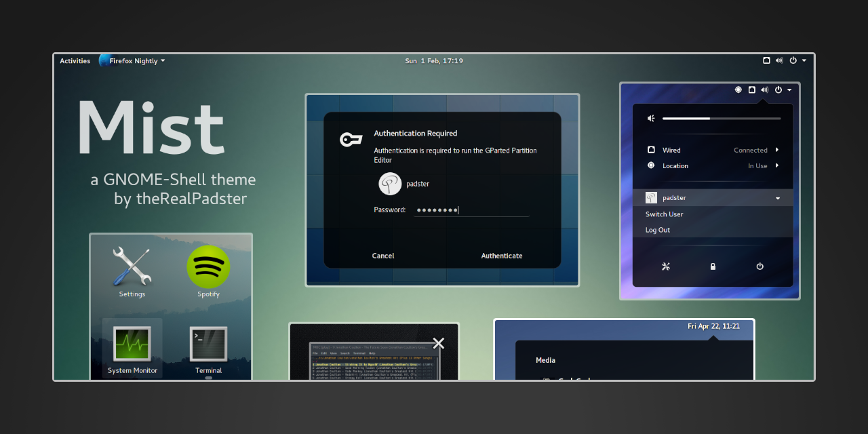Toggle mute with the speaker icon
Screen dimensions: 868x434
[650, 118]
